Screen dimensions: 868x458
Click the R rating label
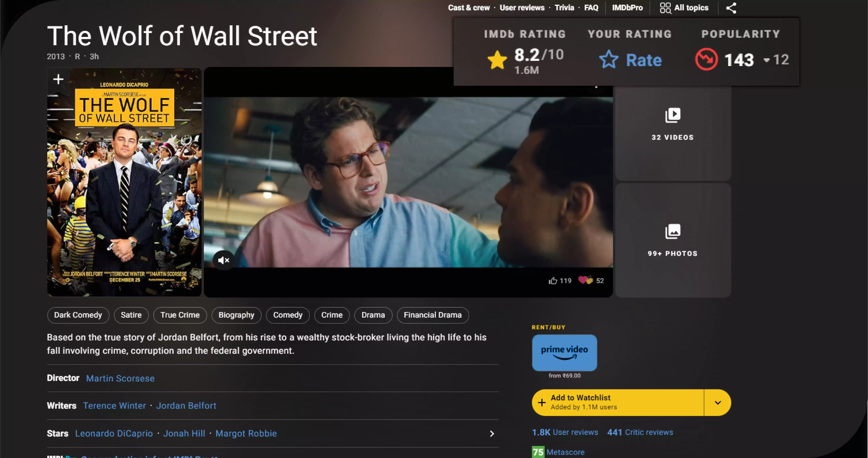(78, 56)
